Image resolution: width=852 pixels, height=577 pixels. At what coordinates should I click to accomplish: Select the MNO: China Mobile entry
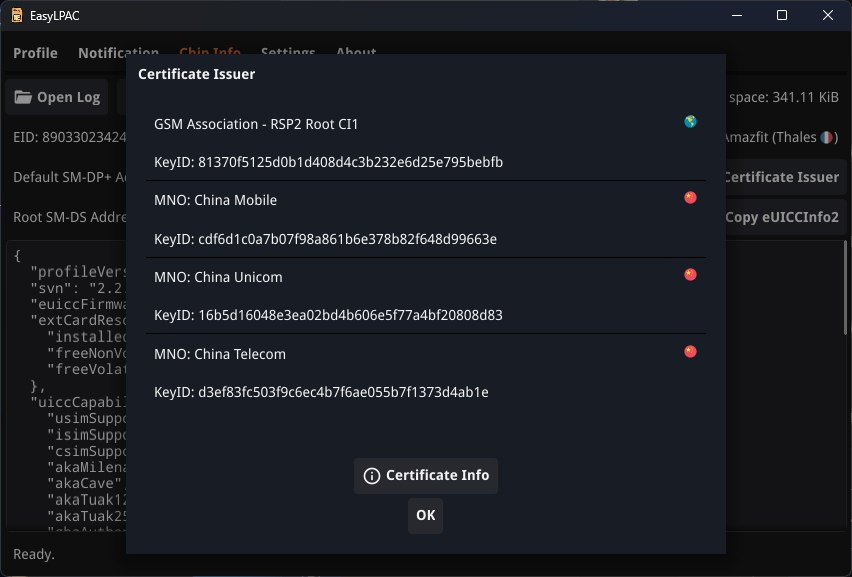pyautogui.click(x=215, y=200)
